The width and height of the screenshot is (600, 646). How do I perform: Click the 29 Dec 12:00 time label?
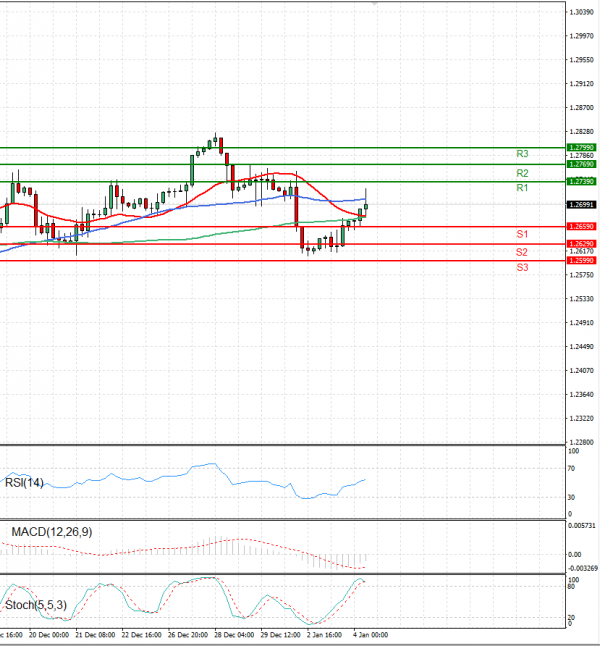tap(280, 635)
